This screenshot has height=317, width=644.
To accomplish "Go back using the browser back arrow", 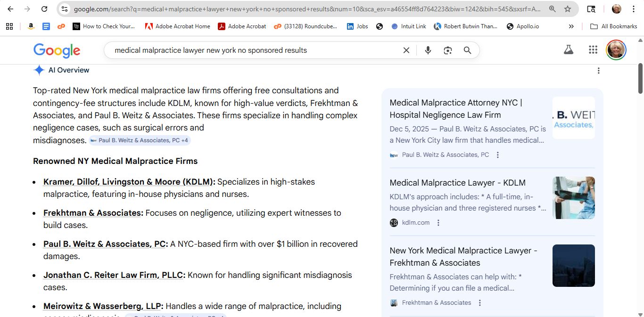I will [x=10, y=9].
